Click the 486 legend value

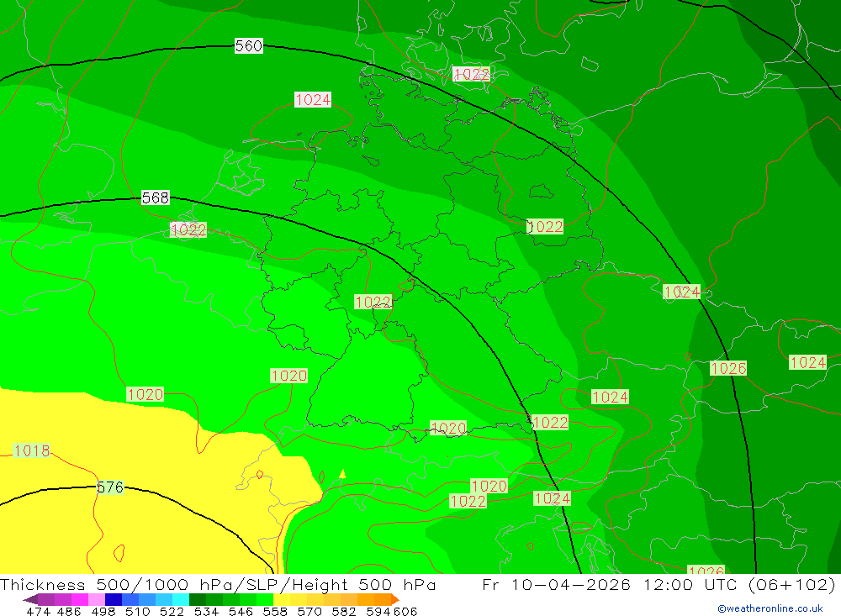[x=69, y=611]
